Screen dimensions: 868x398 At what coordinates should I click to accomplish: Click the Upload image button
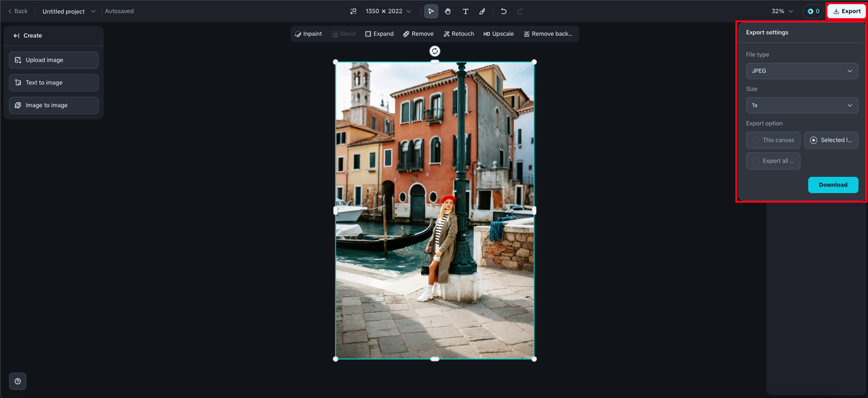click(54, 60)
